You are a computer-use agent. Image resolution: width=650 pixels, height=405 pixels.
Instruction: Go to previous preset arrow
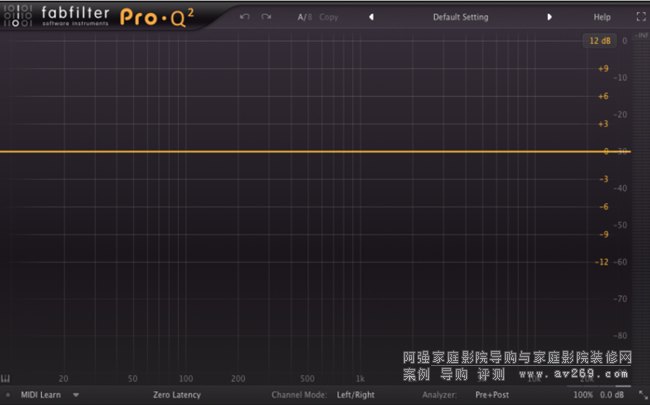click(x=371, y=17)
